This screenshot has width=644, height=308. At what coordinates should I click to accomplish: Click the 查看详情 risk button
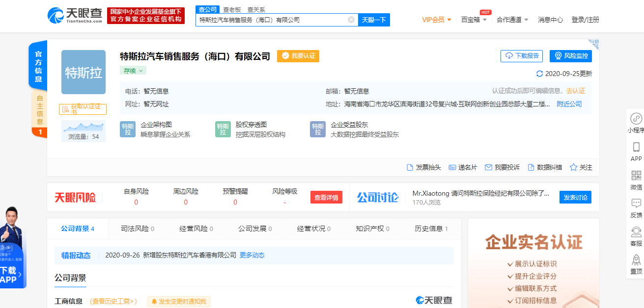[x=326, y=197]
